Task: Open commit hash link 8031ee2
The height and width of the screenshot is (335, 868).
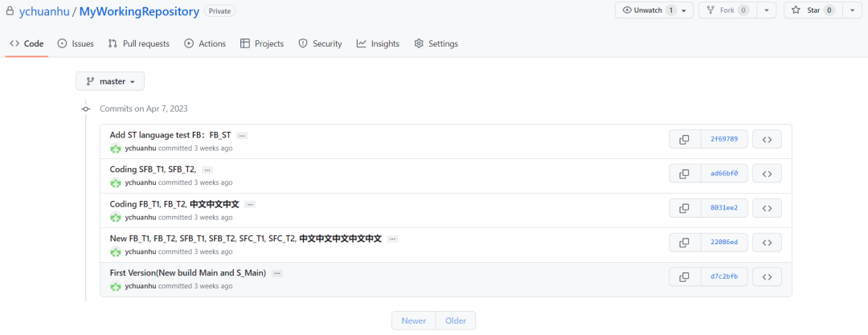Action: (x=724, y=208)
